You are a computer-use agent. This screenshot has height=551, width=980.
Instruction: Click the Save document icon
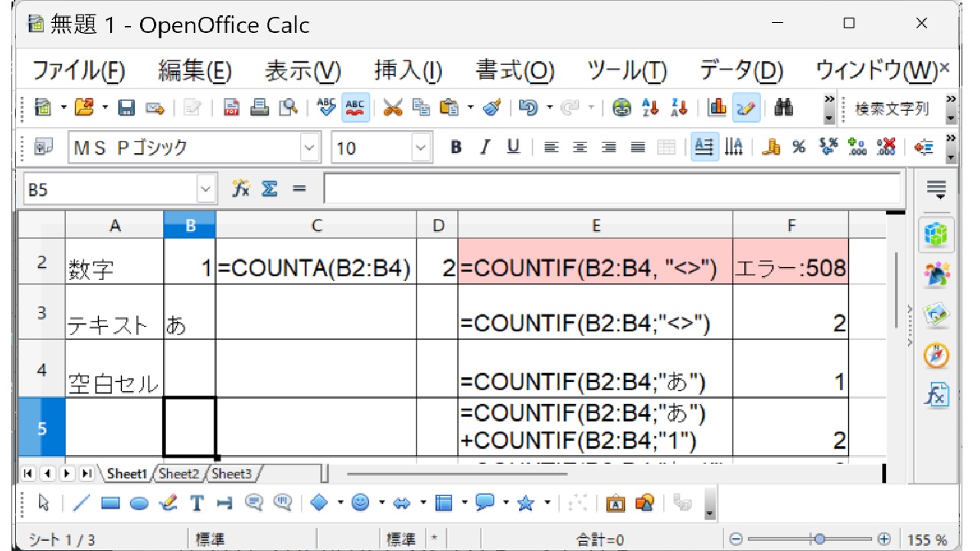[x=126, y=109]
